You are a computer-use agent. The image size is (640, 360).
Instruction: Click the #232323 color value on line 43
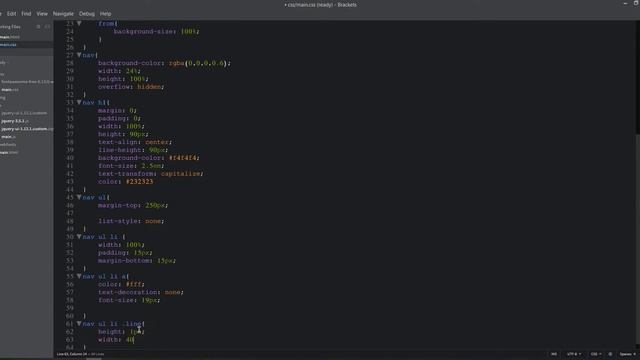[140, 182]
